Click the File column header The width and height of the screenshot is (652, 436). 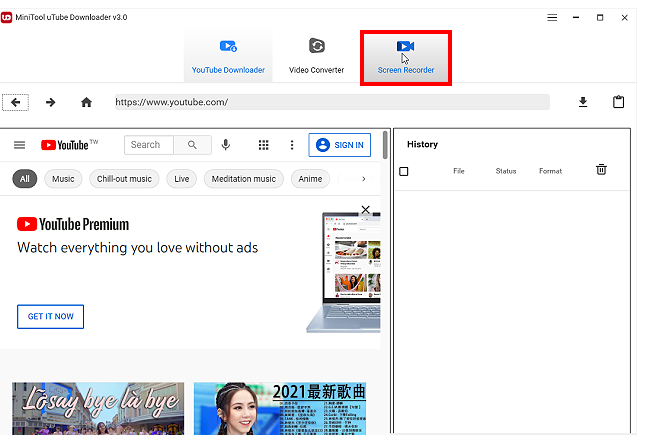[459, 171]
